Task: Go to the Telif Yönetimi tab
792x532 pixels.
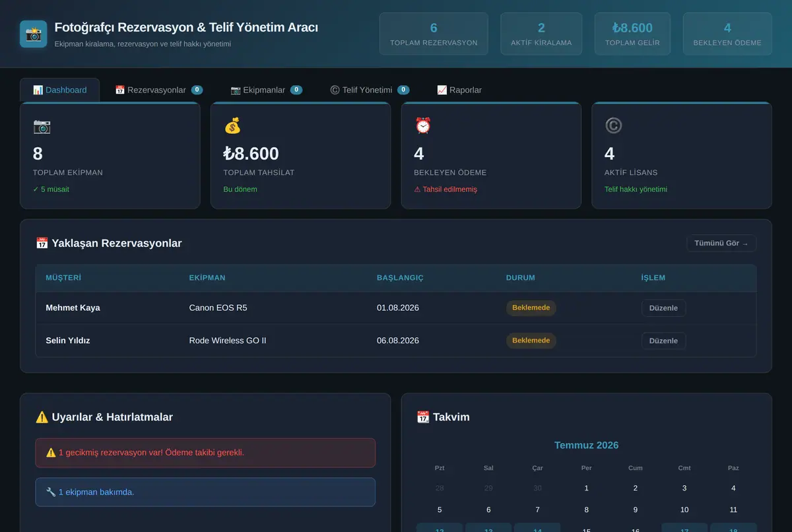Action: [370, 90]
